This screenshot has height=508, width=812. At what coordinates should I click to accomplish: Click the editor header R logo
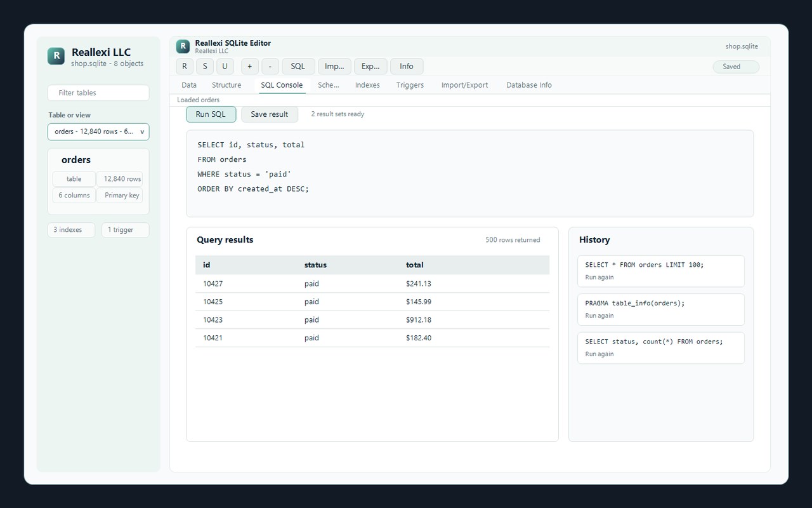(x=183, y=46)
